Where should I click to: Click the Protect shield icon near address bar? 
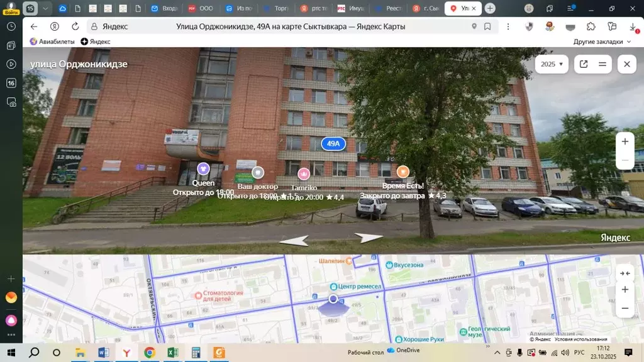[528, 27]
